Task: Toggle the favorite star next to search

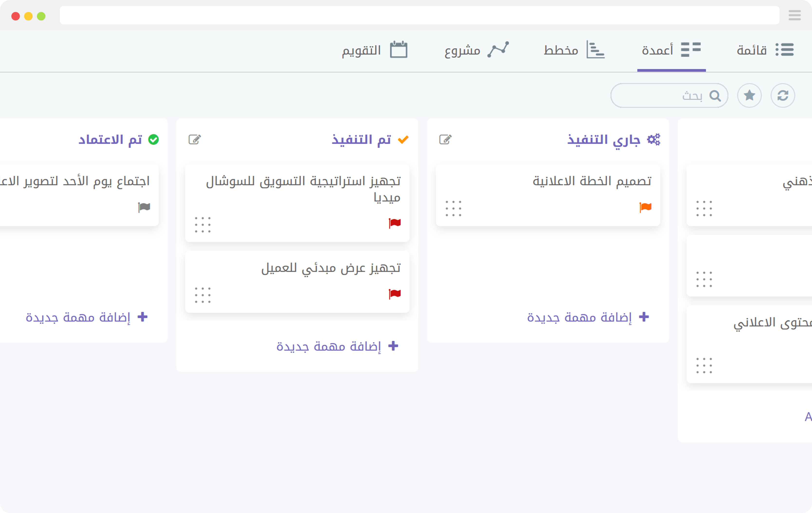Action: [750, 95]
